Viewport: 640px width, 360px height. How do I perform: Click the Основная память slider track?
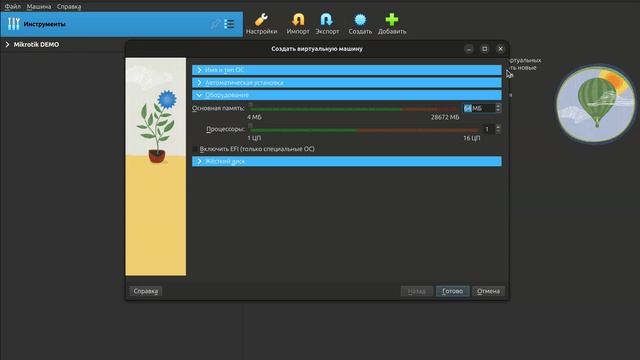[353, 109]
